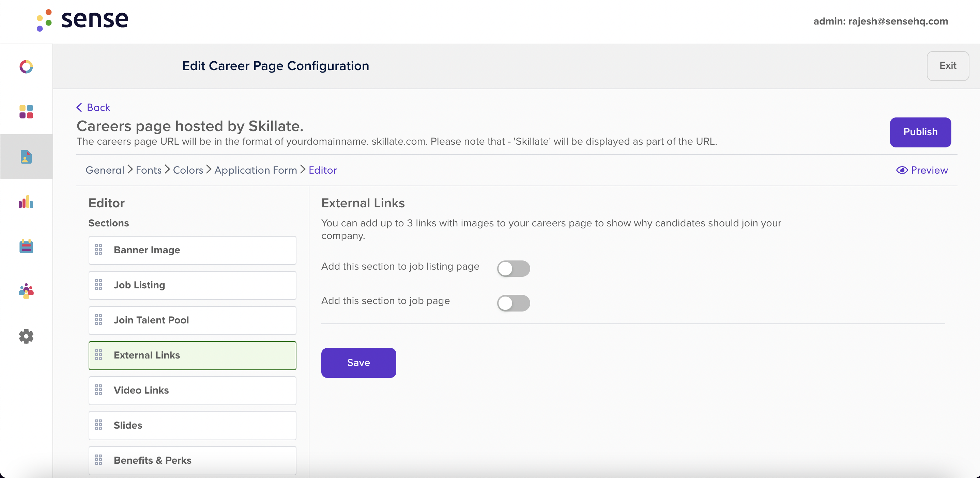This screenshot has width=980, height=478.
Task: Click the Careers page hosted by Skillate heading
Action: click(x=190, y=126)
